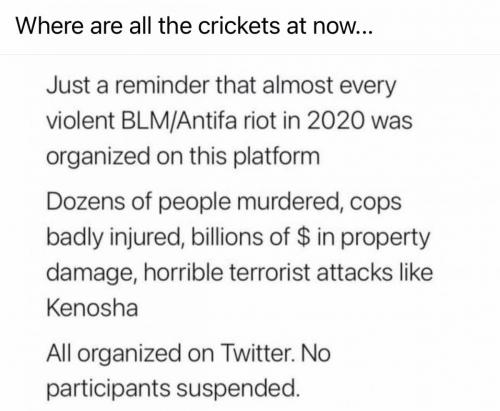Click the word 'Kenosha'

pos(92,308)
